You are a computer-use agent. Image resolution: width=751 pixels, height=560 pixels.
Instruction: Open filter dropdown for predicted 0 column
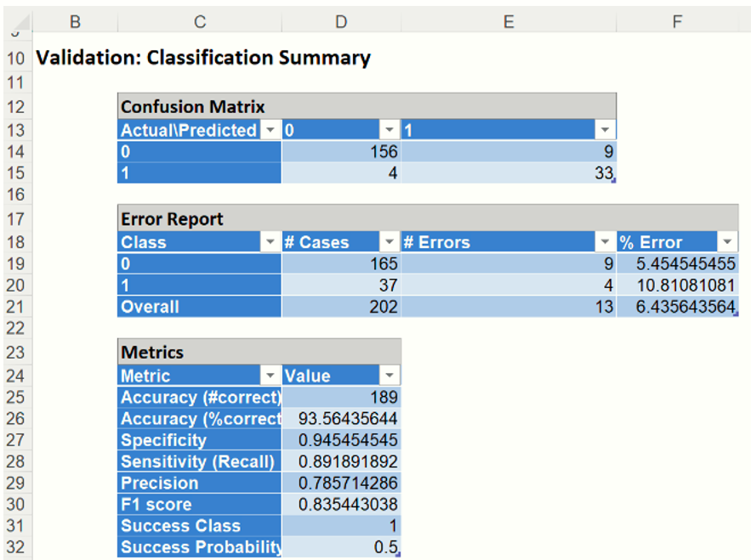(390, 130)
